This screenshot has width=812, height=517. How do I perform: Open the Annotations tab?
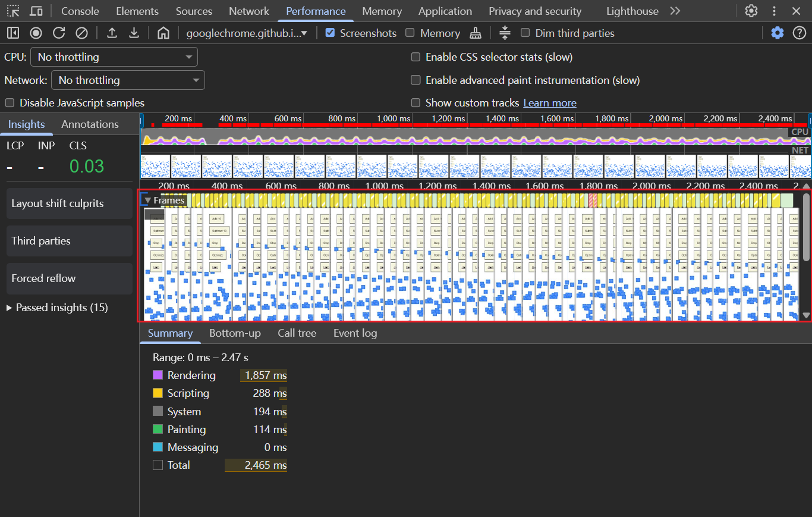(x=90, y=124)
